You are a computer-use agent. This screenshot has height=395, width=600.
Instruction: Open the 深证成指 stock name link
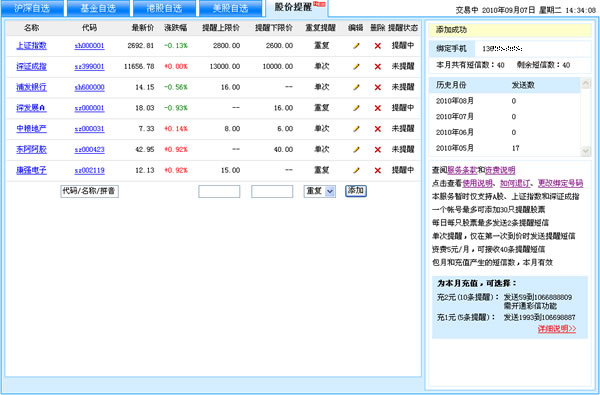coord(31,66)
